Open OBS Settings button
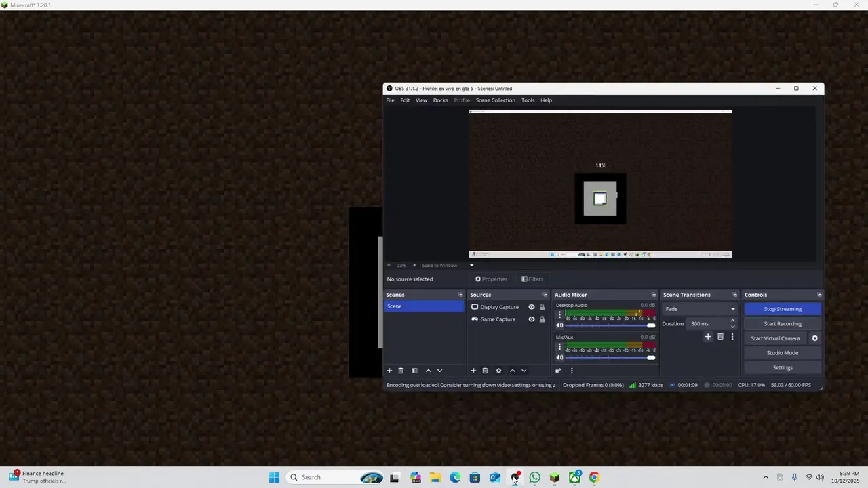 [783, 368]
